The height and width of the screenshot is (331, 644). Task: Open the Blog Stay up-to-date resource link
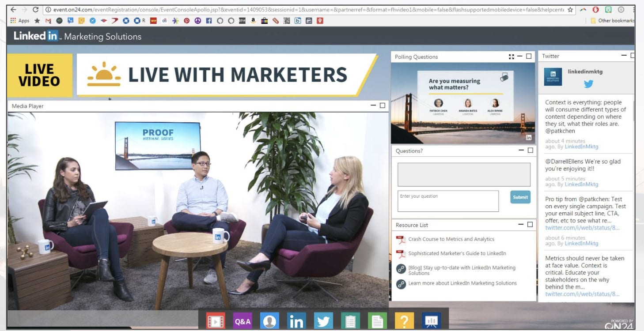tap(462, 270)
